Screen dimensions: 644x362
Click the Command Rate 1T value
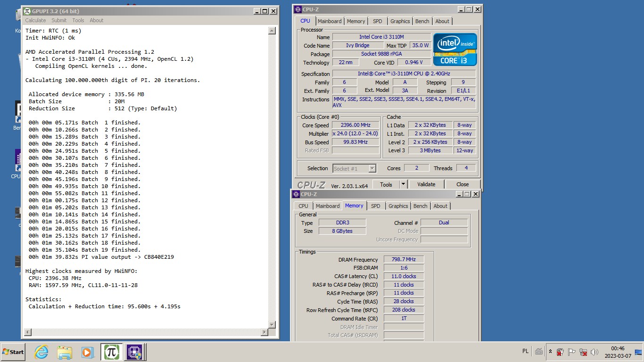coord(404,318)
